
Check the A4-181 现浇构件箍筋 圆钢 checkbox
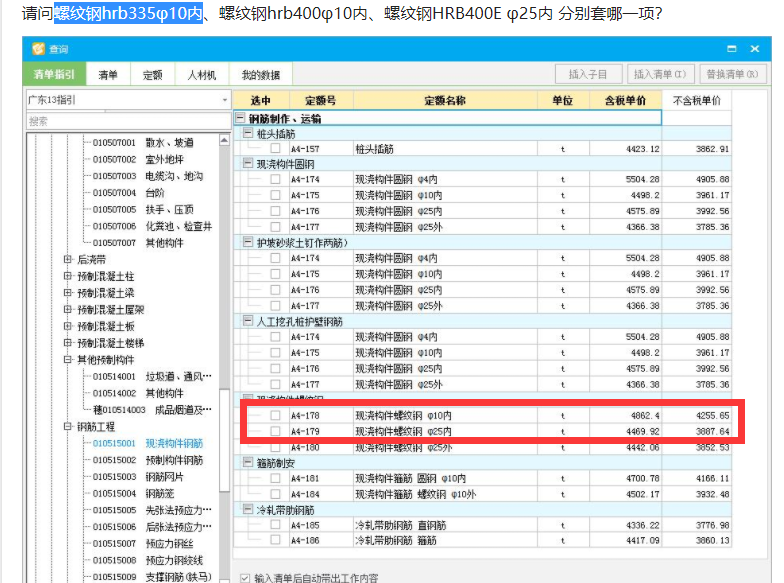click(x=275, y=478)
